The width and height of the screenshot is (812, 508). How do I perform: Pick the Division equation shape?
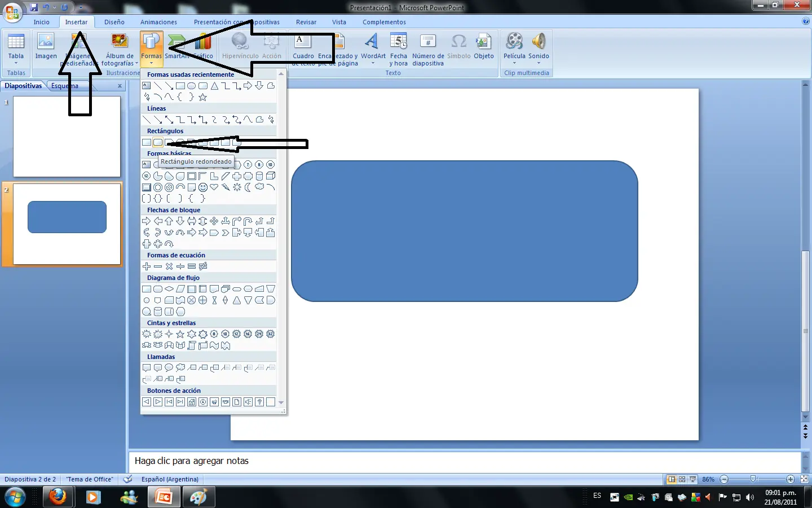point(180,266)
